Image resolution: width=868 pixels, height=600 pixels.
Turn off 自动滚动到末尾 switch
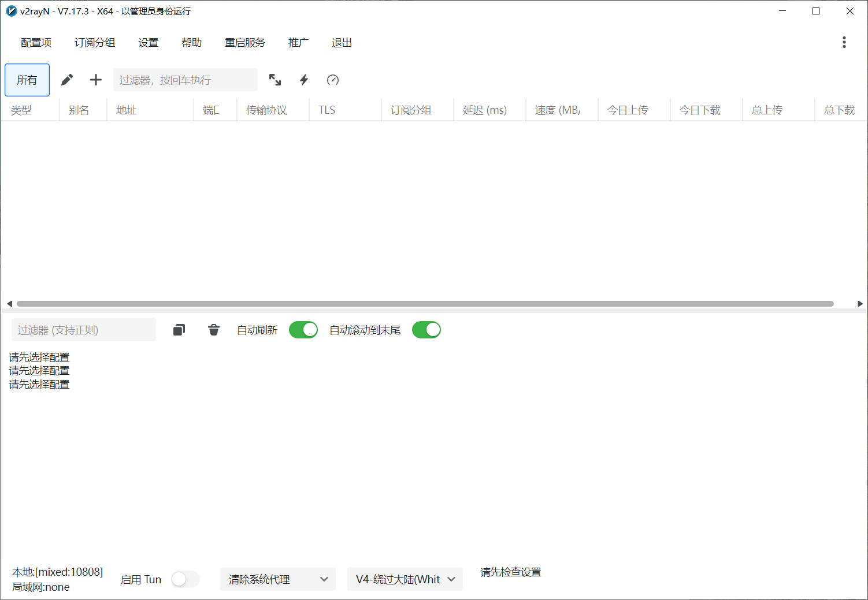point(426,330)
